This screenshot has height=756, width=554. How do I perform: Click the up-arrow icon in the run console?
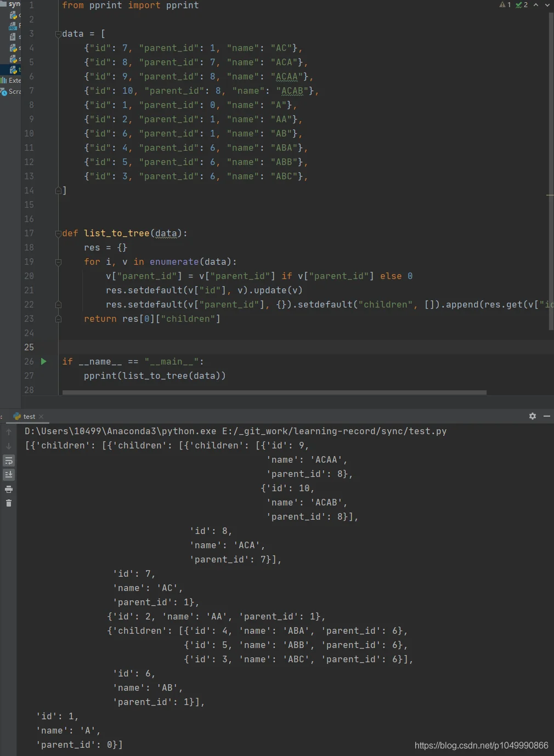click(x=9, y=432)
